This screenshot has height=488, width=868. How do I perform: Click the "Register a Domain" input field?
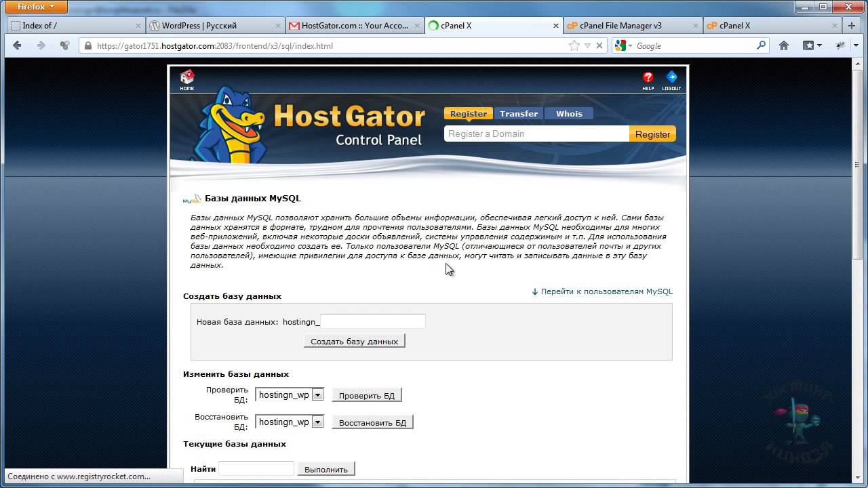tap(536, 134)
